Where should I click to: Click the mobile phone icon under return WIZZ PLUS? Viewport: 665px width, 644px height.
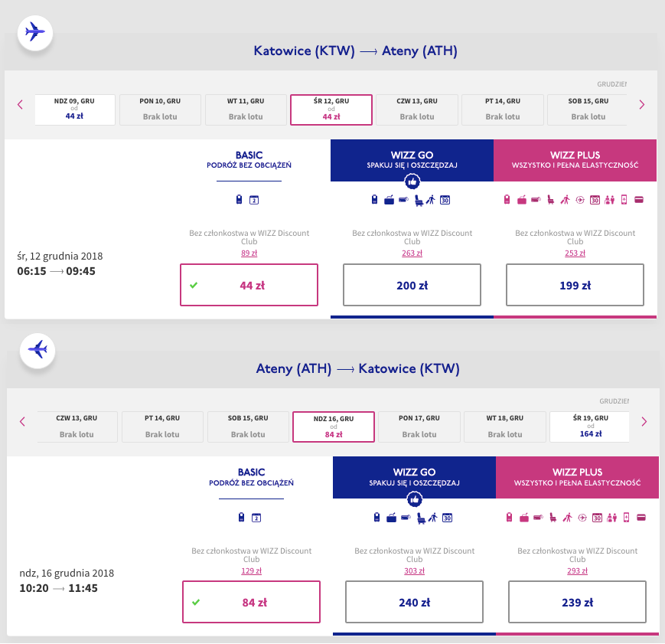click(626, 517)
